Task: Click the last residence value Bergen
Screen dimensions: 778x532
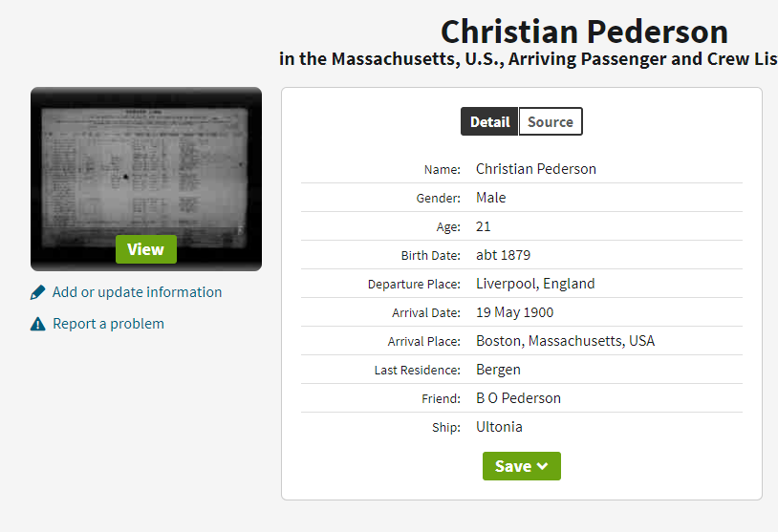Action: coord(499,370)
